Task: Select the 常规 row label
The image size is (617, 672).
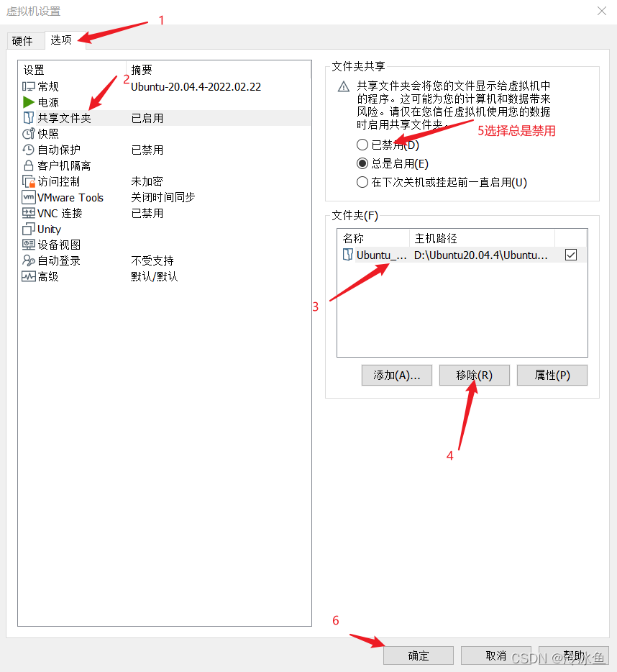Action: point(48,86)
